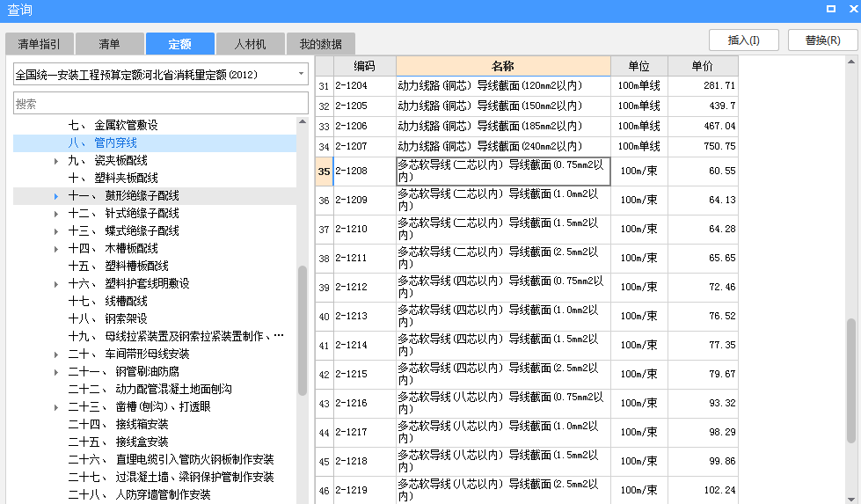The width and height of the screenshot is (861, 504).
Task: Click tree panel scroll-up arrow
Action: click(302, 122)
